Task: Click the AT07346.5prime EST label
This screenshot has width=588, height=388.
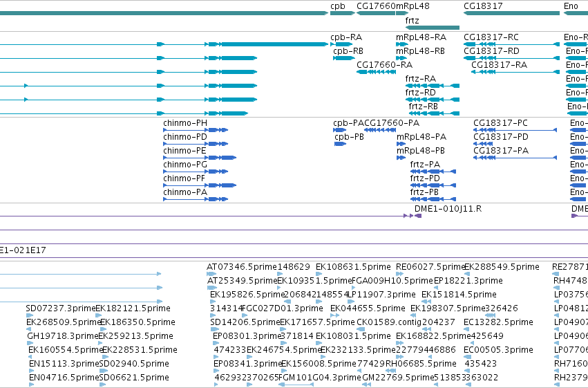Action: pos(242,267)
